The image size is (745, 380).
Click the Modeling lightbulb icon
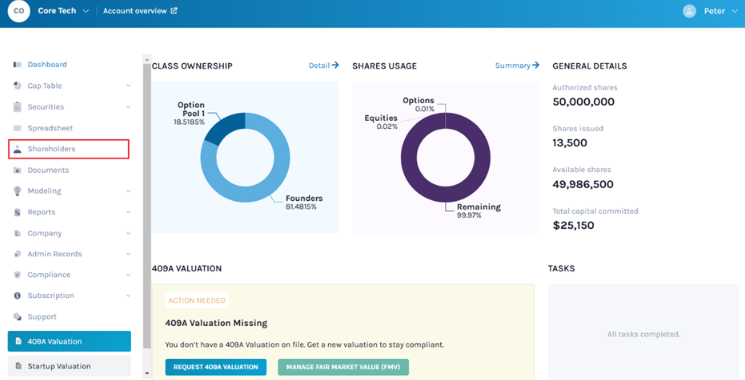click(x=17, y=191)
